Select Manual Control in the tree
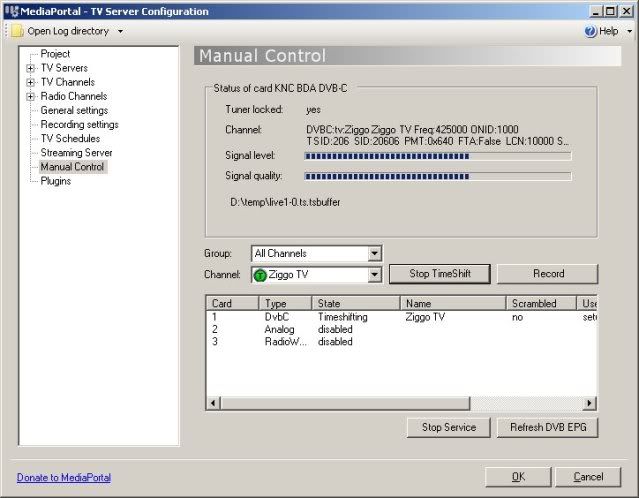Viewport: 639px width, 498px height. 72,167
